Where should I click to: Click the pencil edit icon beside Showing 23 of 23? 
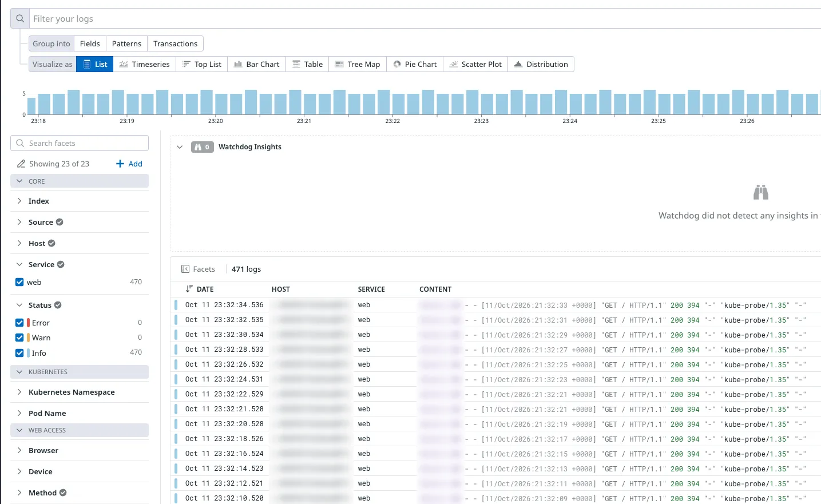21,164
